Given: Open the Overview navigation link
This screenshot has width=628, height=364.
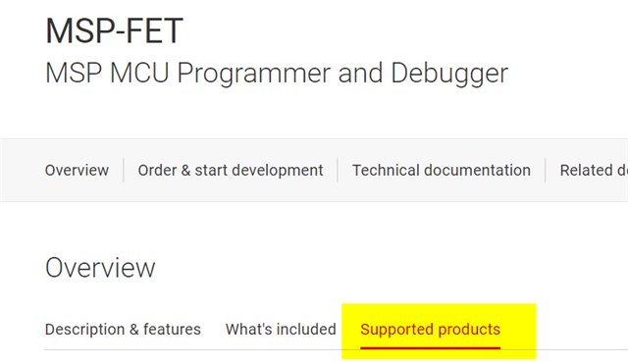Looking at the screenshot, I should coord(77,170).
